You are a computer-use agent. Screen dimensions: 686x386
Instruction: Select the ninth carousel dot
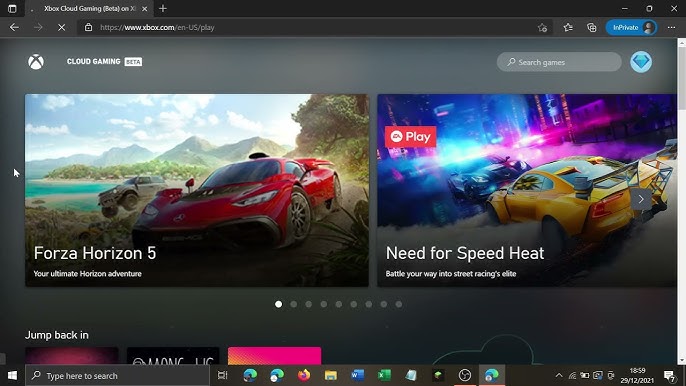point(399,304)
